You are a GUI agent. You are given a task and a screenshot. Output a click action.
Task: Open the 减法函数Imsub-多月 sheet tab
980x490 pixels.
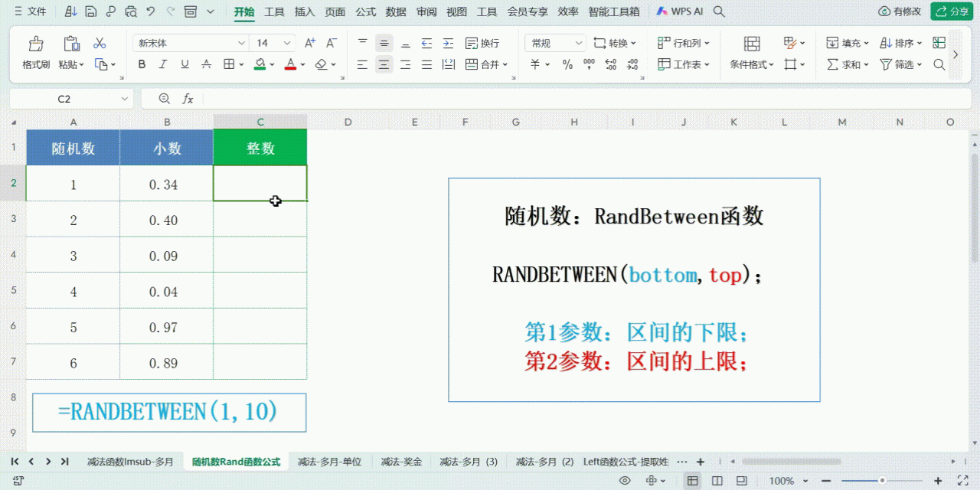(130, 462)
